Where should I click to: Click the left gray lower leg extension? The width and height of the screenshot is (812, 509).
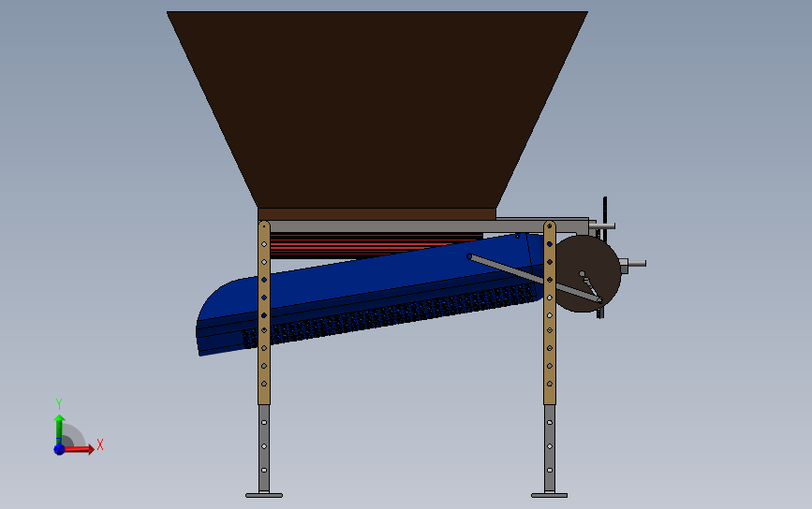tap(264, 448)
